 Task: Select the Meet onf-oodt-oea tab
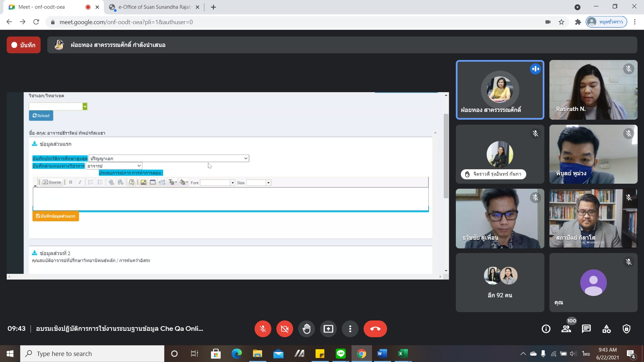[42, 7]
